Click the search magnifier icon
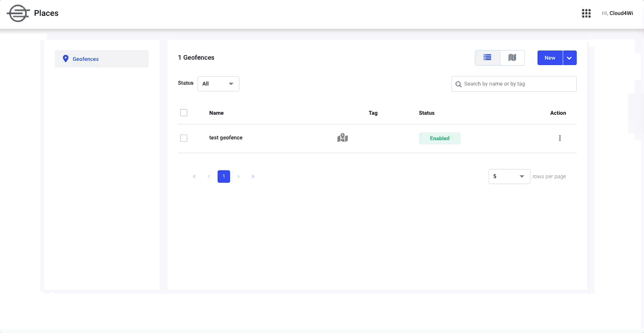 click(459, 84)
